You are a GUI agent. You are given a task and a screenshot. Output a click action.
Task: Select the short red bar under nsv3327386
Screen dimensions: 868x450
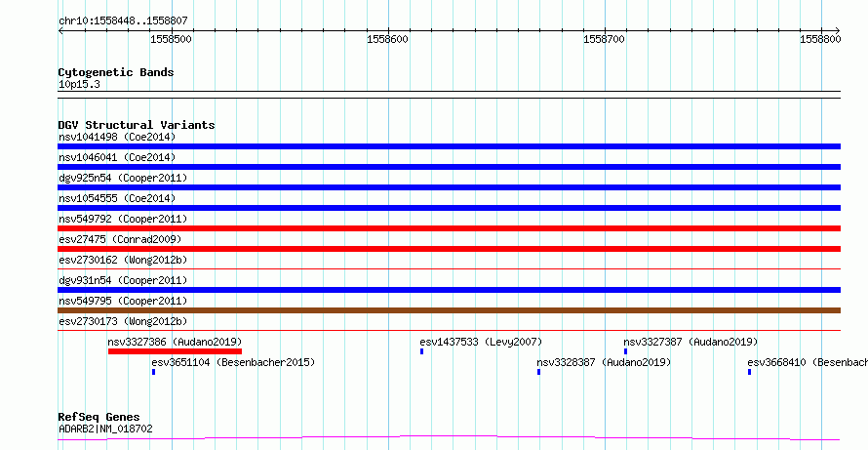pyautogui.click(x=175, y=351)
